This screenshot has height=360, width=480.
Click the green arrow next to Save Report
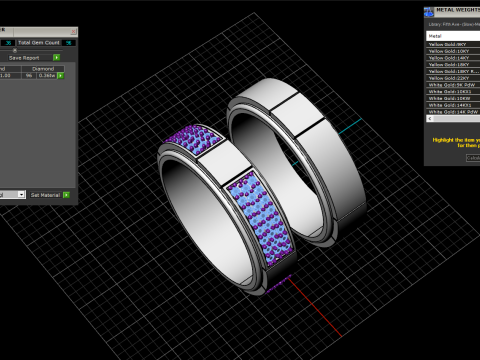point(57,58)
